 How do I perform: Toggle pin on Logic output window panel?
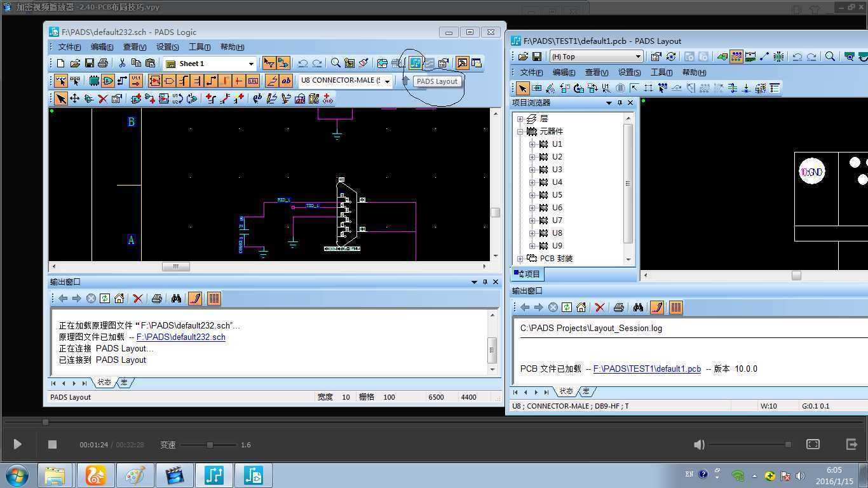click(x=485, y=281)
